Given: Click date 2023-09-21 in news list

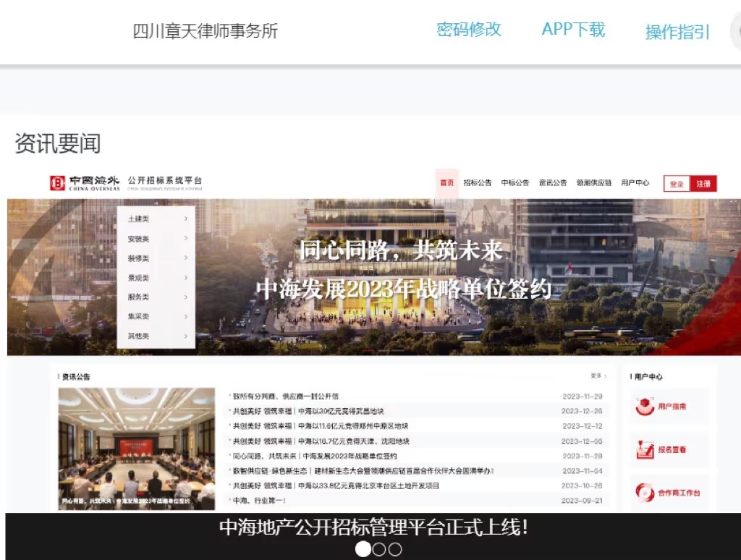Looking at the screenshot, I should [582, 501].
